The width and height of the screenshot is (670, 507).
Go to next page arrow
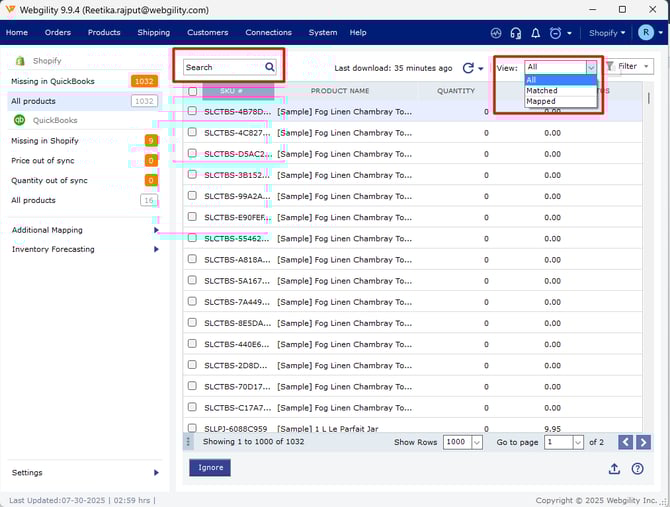point(643,442)
